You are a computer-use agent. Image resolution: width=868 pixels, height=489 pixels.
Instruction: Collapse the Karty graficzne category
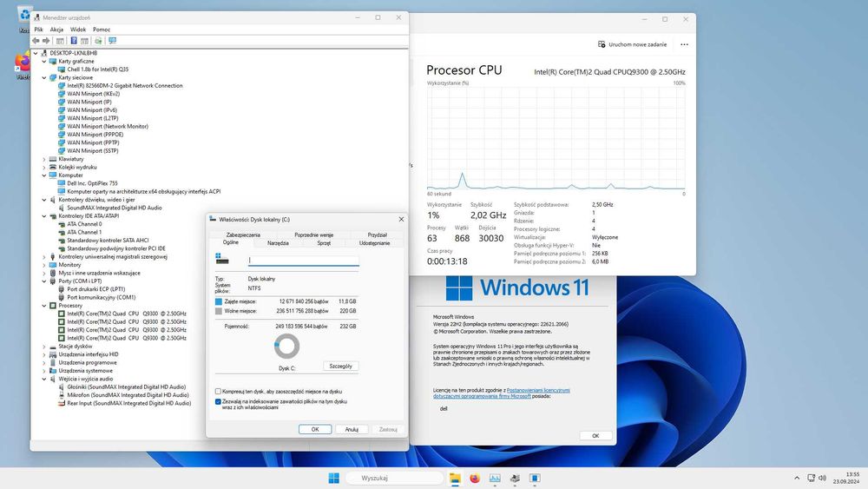click(x=44, y=62)
